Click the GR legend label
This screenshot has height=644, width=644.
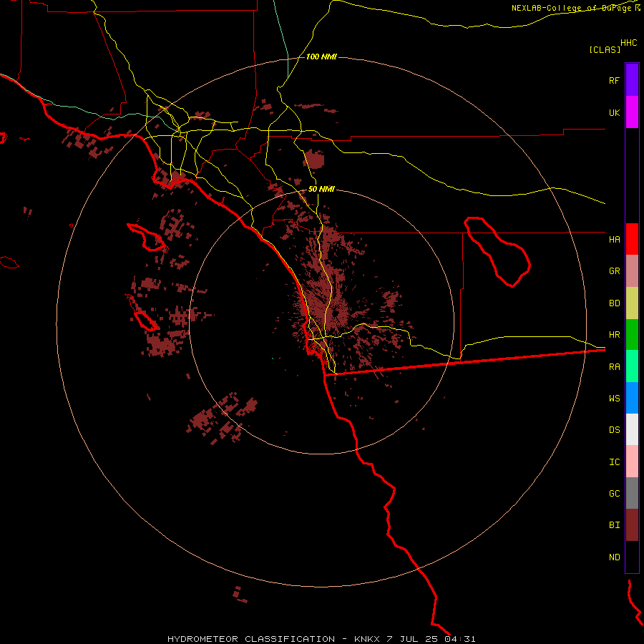click(x=614, y=271)
